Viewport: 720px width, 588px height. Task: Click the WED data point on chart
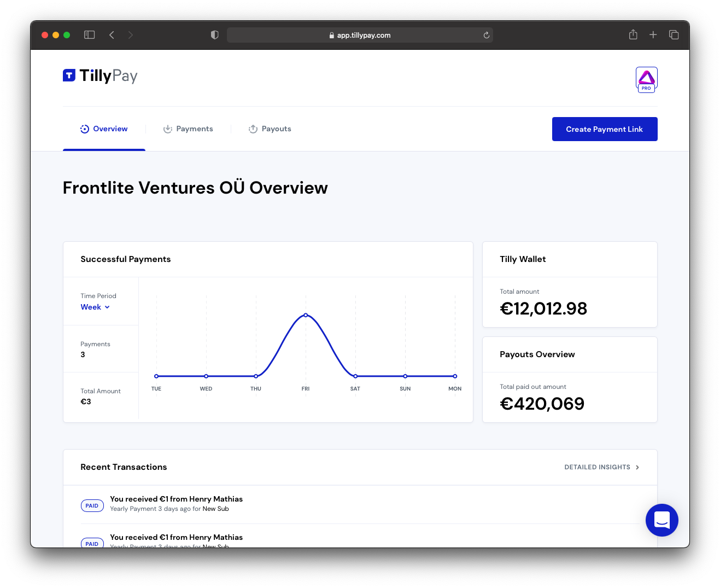tap(206, 376)
